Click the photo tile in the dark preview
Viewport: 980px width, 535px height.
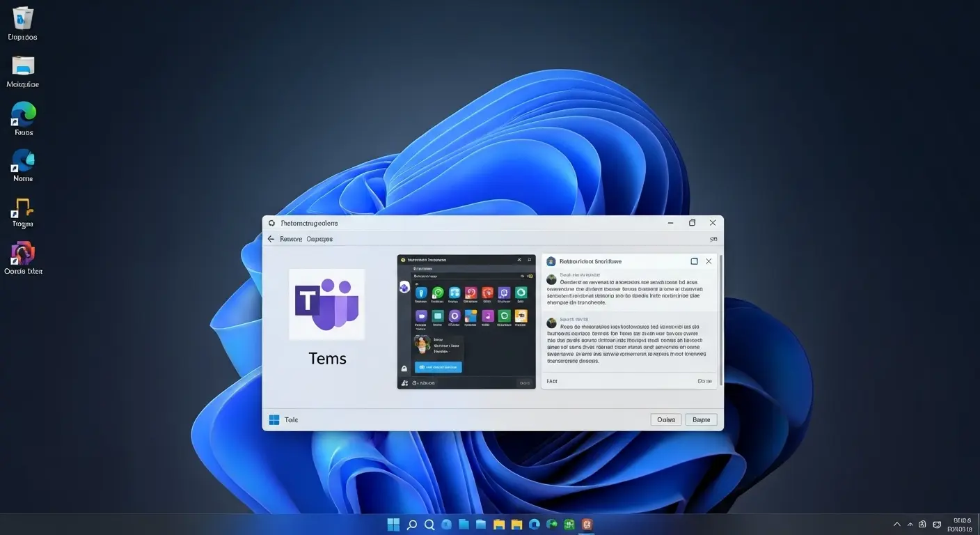pos(422,344)
